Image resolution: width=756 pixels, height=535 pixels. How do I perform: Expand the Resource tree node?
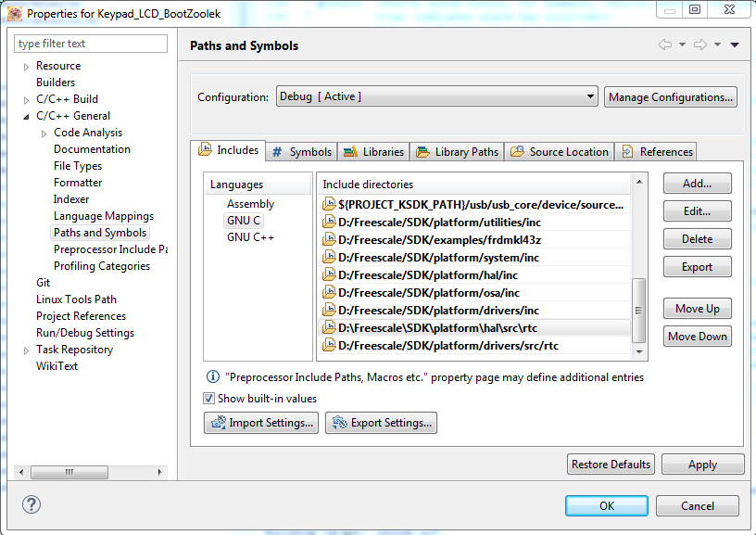(x=27, y=67)
